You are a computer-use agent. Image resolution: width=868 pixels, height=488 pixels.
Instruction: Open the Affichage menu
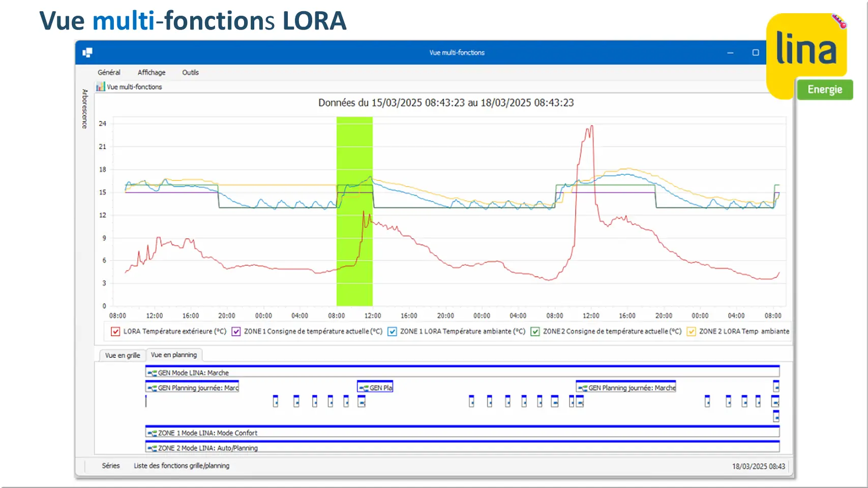click(152, 72)
